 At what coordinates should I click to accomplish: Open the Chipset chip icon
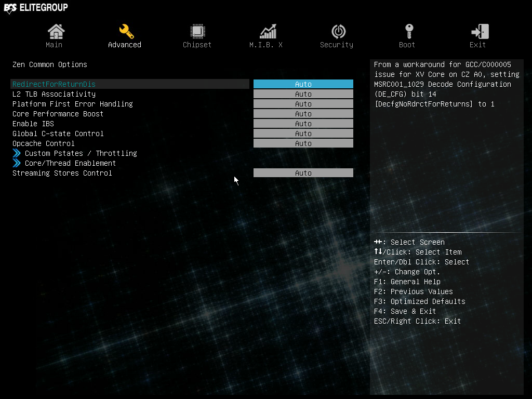click(x=197, y=32)
